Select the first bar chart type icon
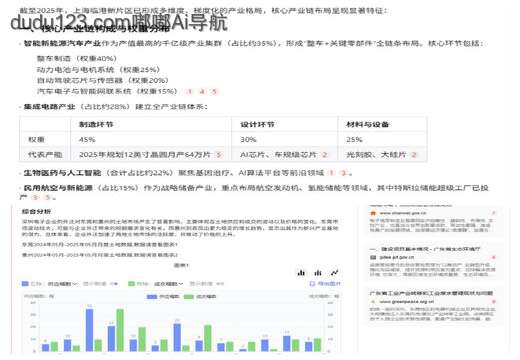The height and width of the screenshot is (360, 520). [x=301, y=273]
